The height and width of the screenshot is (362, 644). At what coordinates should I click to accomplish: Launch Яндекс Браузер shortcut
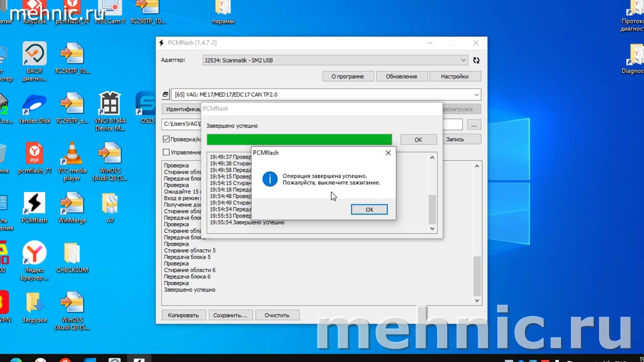[x=35, y=261]
